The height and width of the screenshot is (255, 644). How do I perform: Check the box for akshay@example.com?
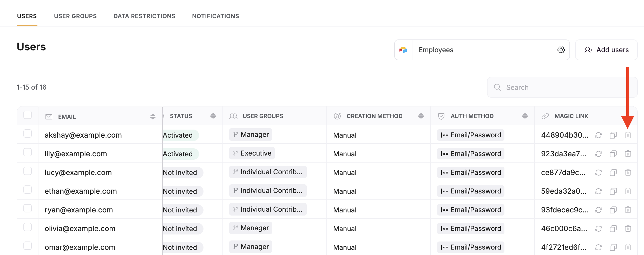28,133
